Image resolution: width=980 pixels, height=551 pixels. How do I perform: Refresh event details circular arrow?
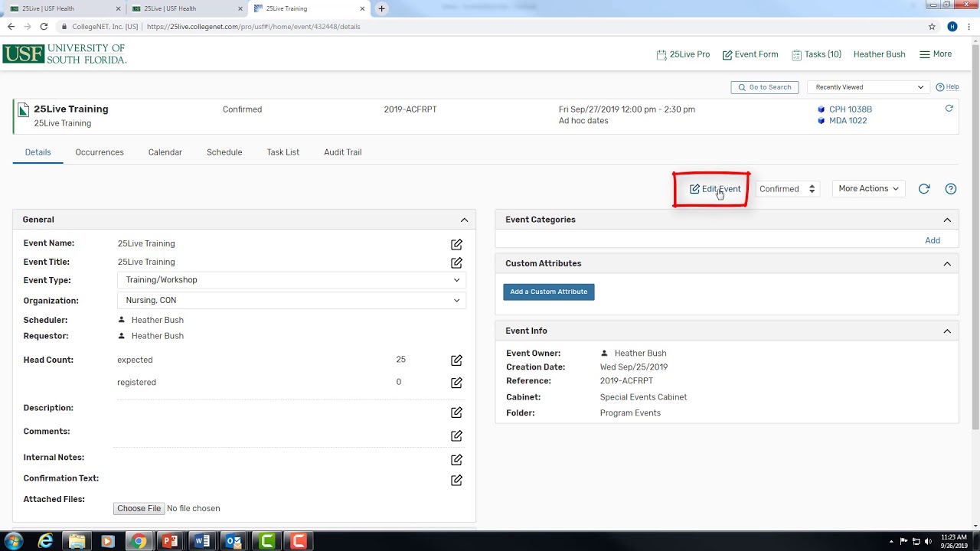[924, 189]
